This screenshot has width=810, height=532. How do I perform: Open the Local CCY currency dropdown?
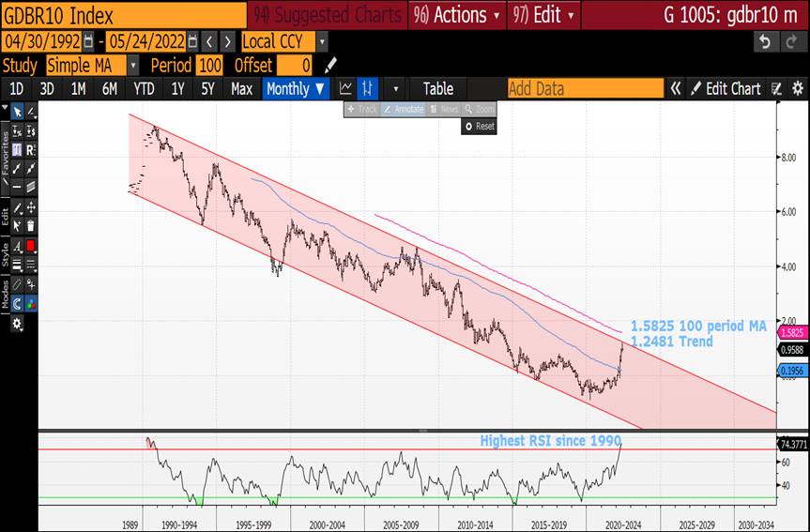(x=322, y=42)
